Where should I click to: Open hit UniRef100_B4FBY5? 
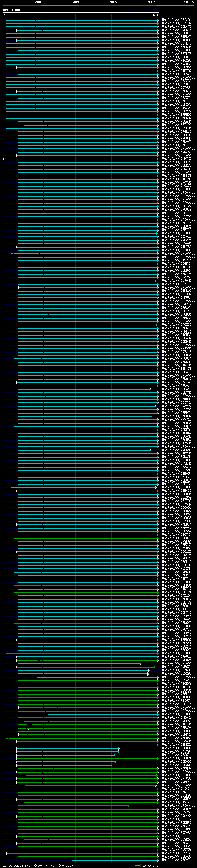point(176,37)
